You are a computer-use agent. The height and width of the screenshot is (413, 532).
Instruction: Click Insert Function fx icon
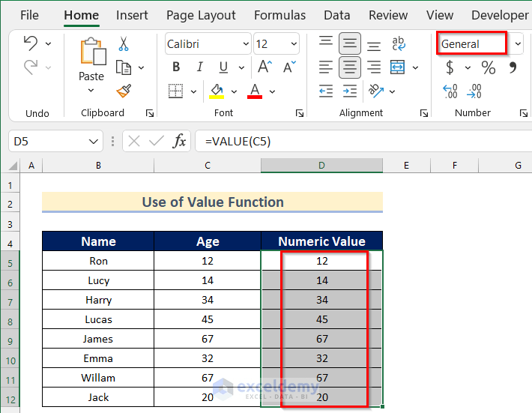pos(180,141)
